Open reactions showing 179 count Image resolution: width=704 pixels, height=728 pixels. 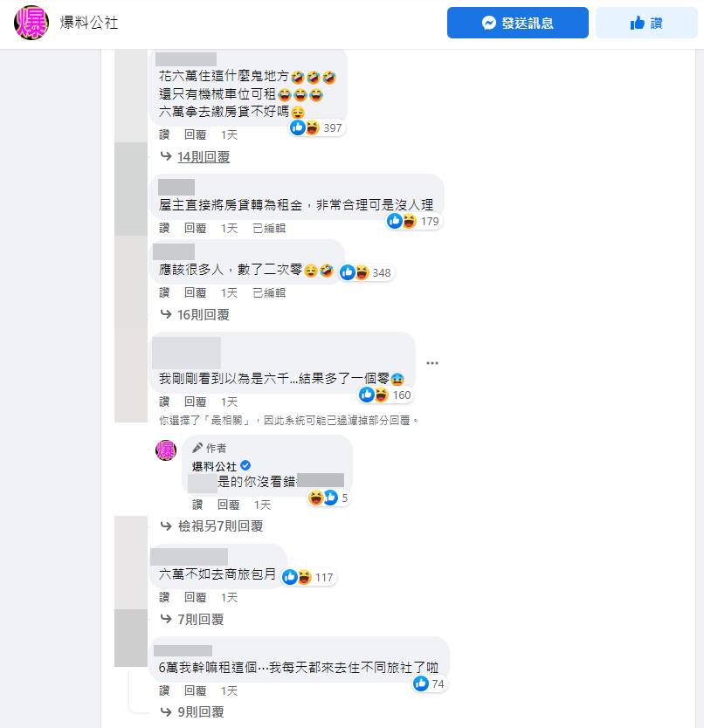point(413,221)
